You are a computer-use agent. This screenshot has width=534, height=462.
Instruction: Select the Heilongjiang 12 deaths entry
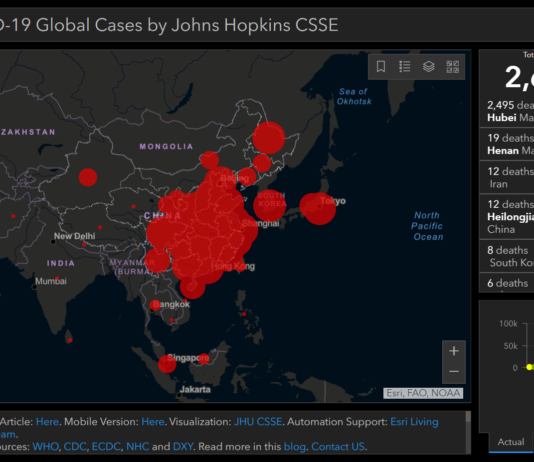point(507,217)
